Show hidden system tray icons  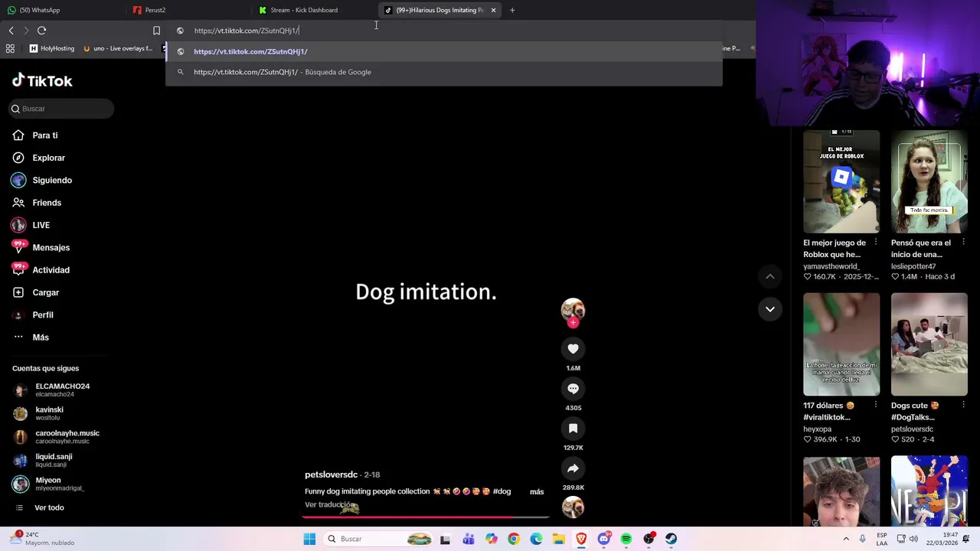click(844, 539)
